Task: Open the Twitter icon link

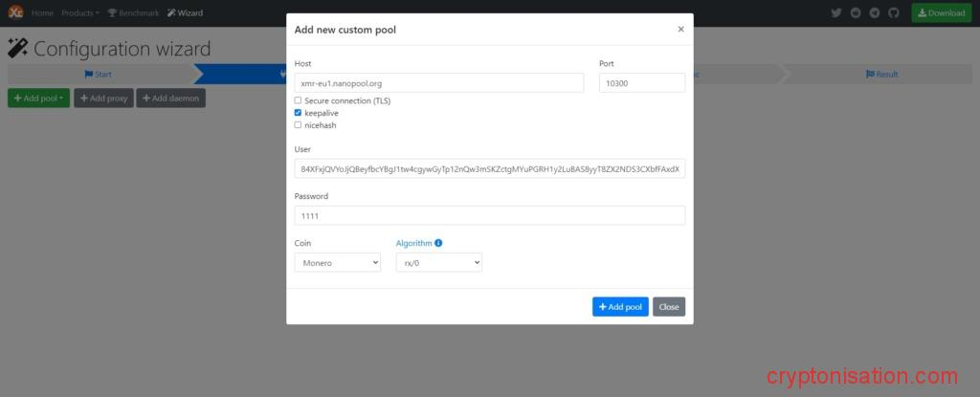Action: click(836, 13)
